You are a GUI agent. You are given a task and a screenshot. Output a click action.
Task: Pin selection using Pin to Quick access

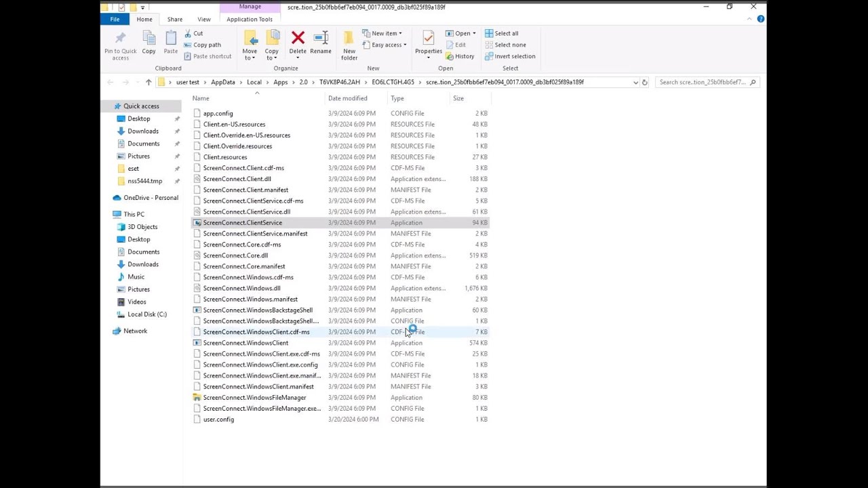120,46
